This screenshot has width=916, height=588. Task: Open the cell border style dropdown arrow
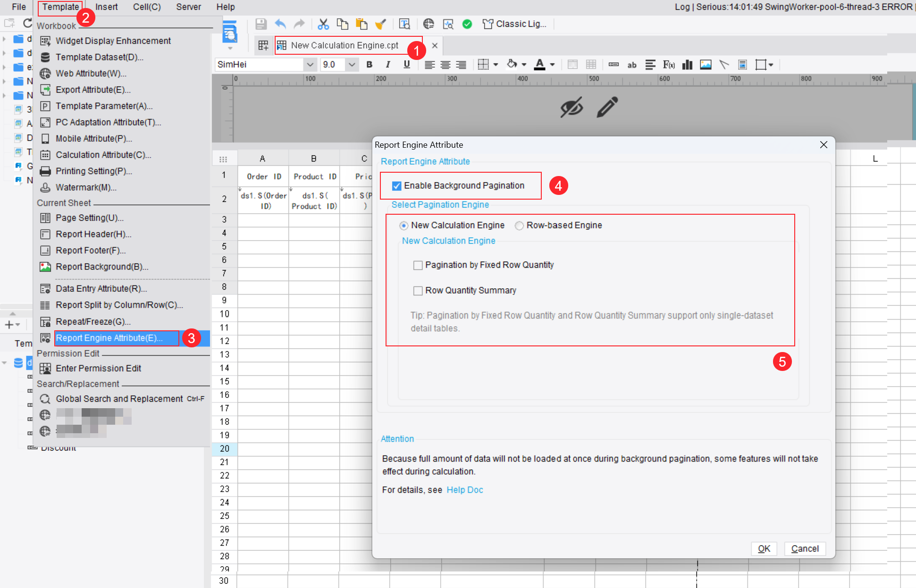496,65
